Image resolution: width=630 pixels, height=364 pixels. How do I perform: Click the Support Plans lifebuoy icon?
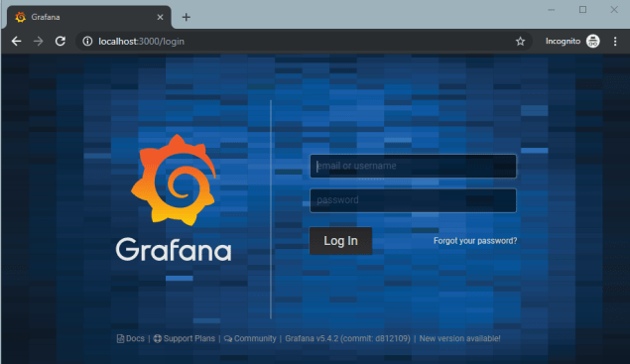click(x=158, y=338)
